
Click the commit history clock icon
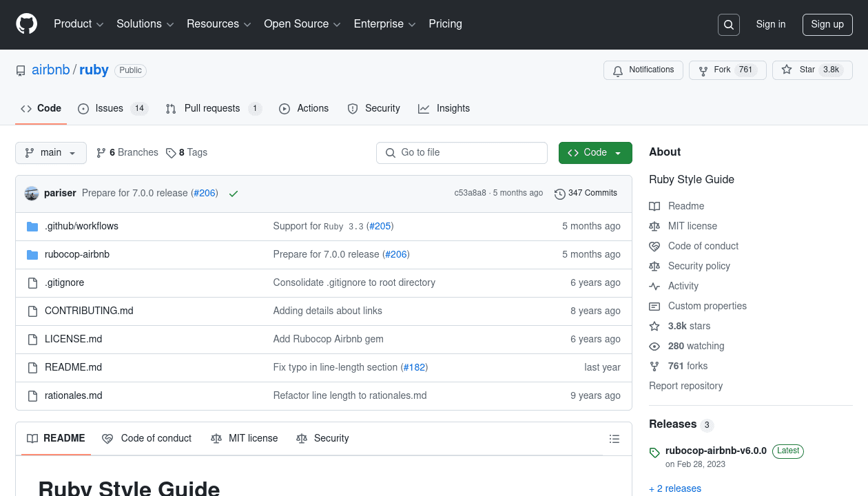(559, 194)
